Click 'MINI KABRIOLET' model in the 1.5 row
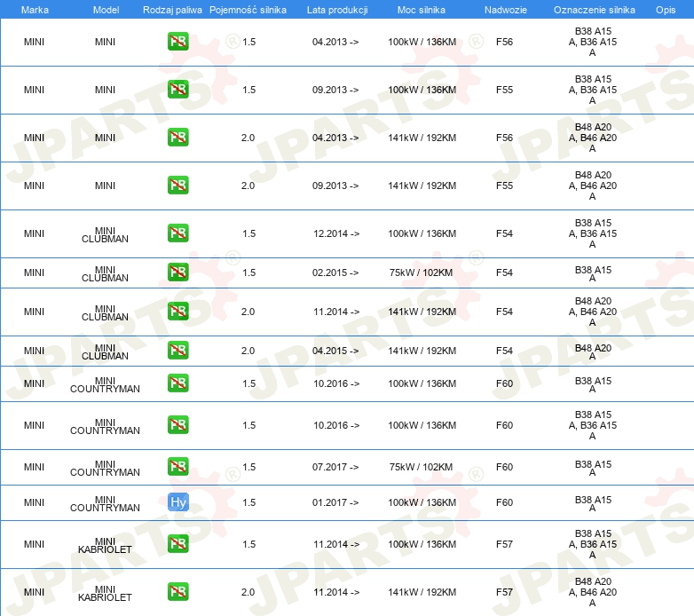 (x=105, y=546)
